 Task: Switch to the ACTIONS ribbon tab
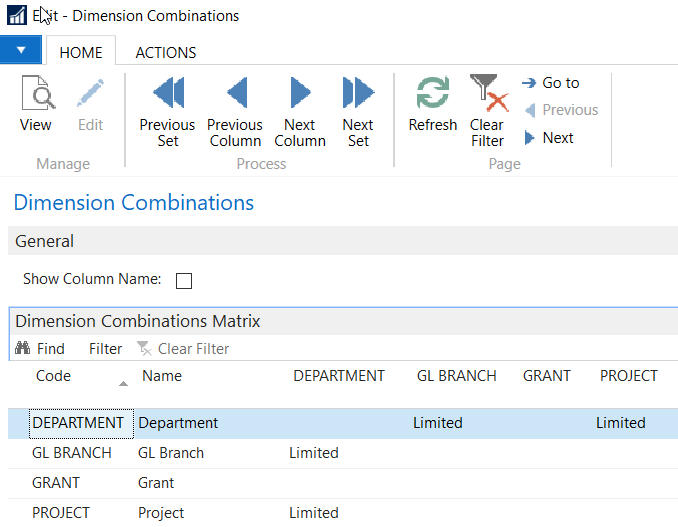click(x=166, y=52)
